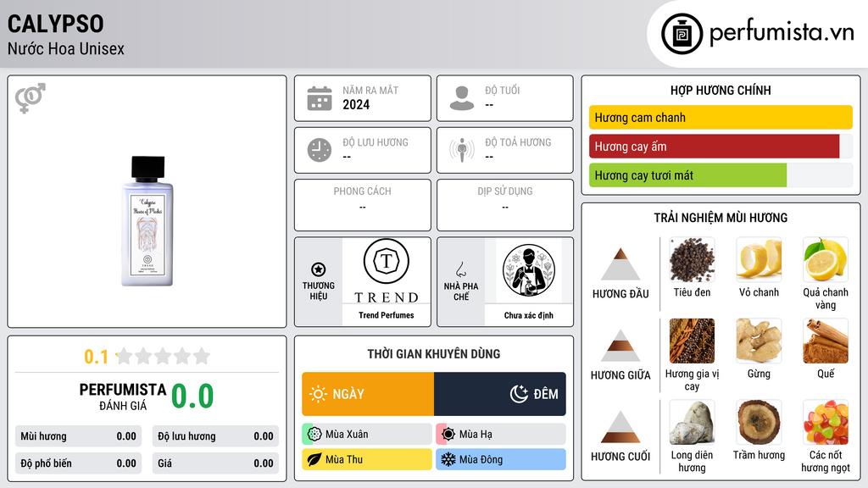Viewport: 868px width, 488px height.
Task: Click the Thời gian khuyên dùng heading
Action: click(434, 354)
